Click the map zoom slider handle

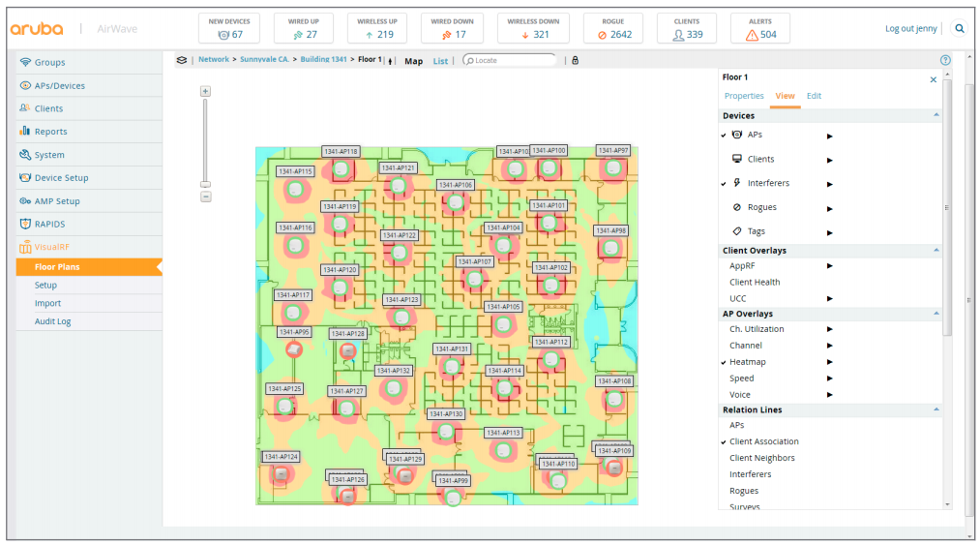coord(205,185)
